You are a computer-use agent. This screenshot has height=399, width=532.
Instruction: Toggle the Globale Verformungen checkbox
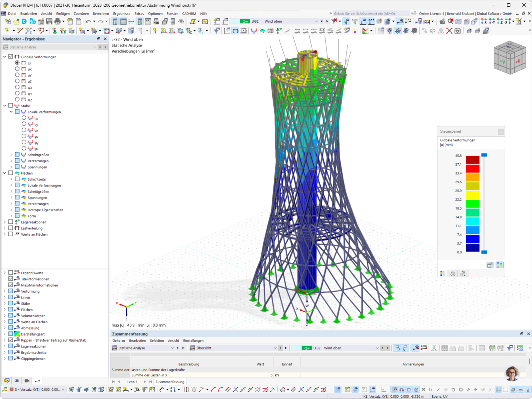[11, 57]
